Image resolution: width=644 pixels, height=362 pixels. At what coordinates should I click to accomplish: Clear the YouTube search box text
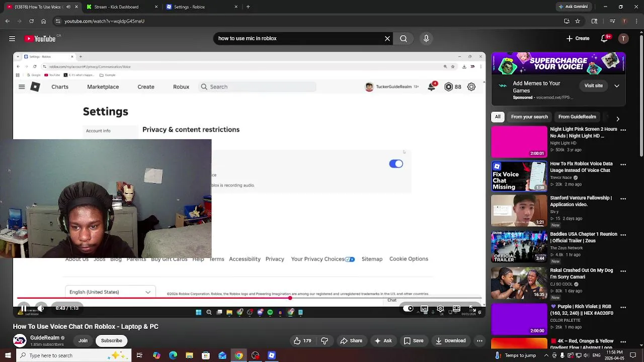tap(387, 38)
